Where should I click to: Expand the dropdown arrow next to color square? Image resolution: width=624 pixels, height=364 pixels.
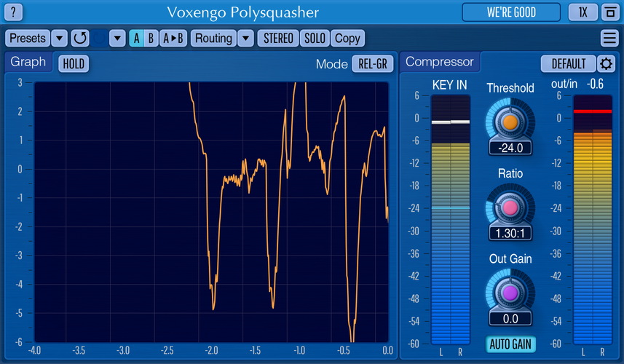pyautogui.click(x=117, y=38)
